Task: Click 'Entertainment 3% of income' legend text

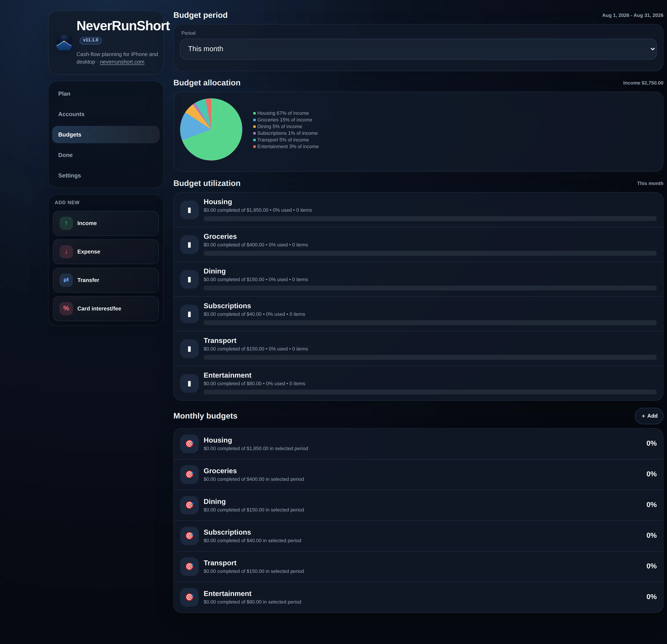Action: 288,146
